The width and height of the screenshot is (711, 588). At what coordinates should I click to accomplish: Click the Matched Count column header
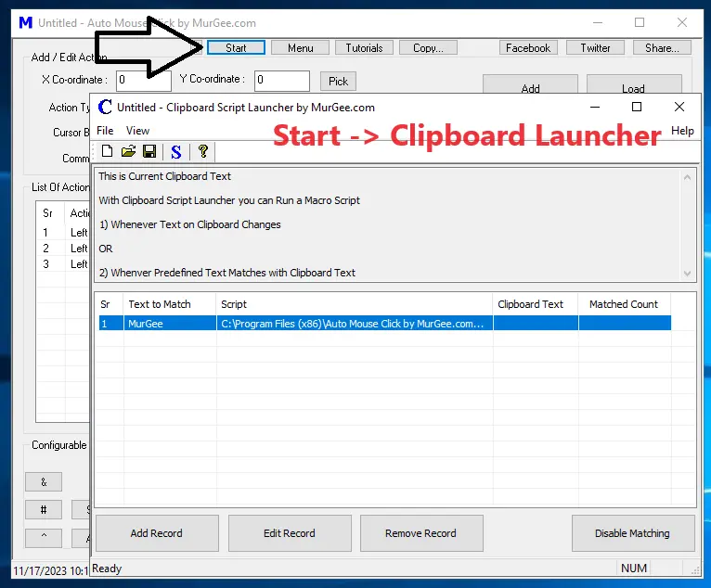point(625,304)
